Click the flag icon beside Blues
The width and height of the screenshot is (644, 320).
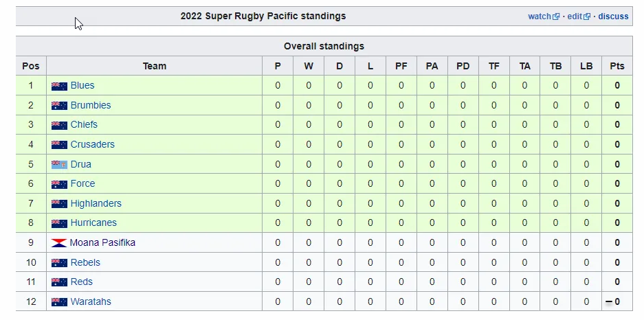(x=59, y=86)
